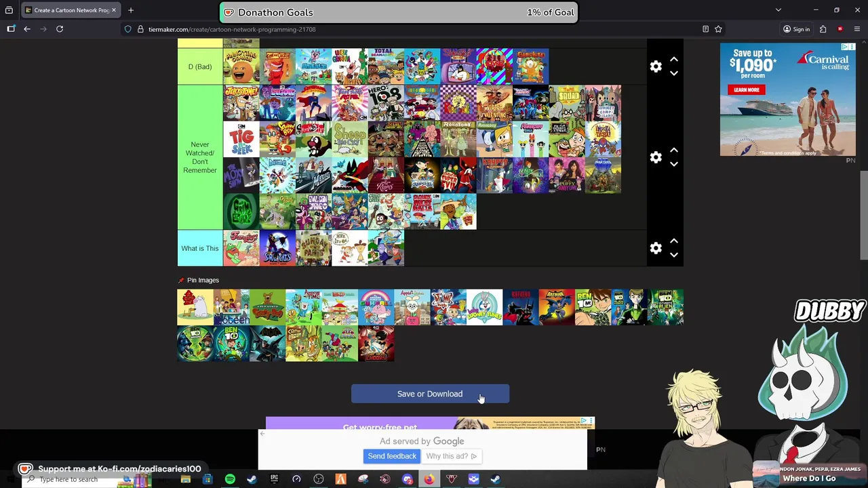Select the Hero: 108 thumbnail
The image size is (868, 488).
pyautogui.click(x=386, y=103)
